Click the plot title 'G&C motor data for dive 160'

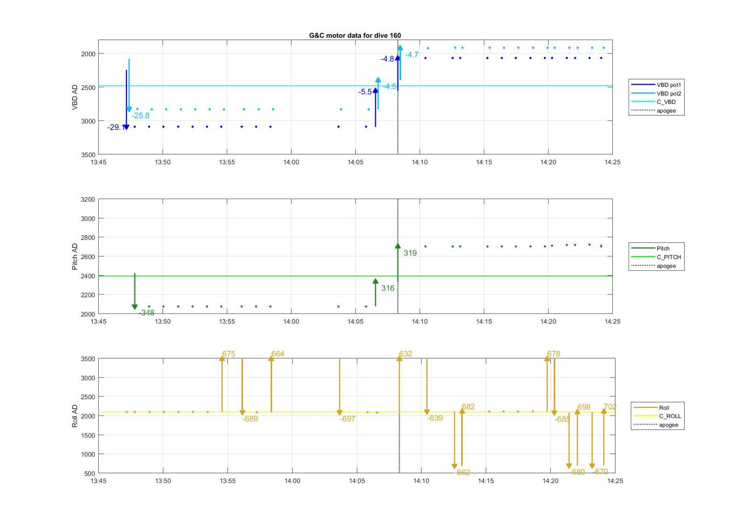click(355, 36)
